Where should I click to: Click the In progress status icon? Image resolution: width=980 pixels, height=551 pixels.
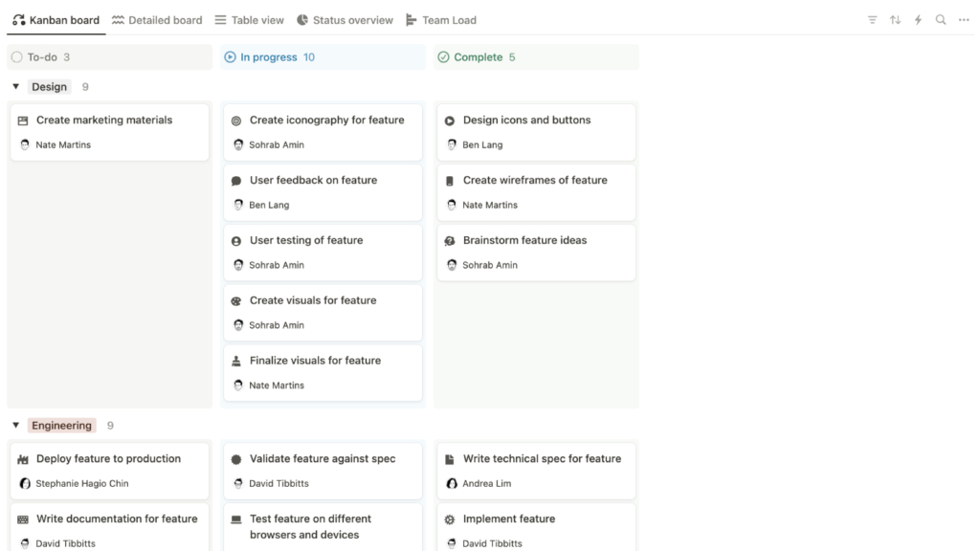click(x=231, y=57)
